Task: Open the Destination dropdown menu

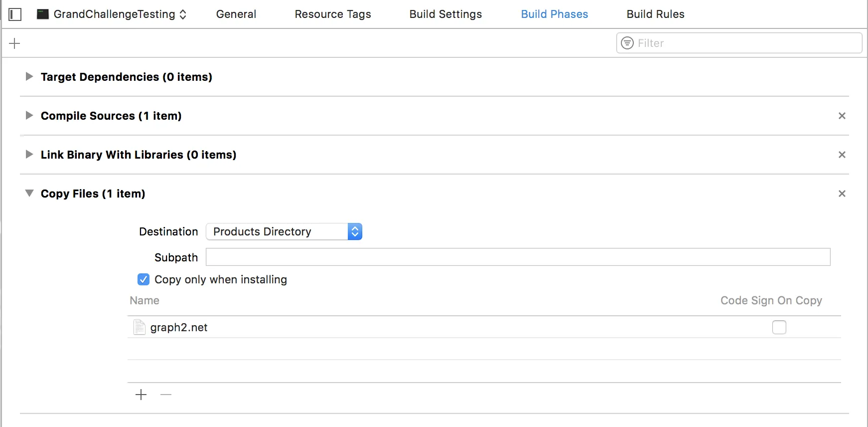Action: [284, 231]
